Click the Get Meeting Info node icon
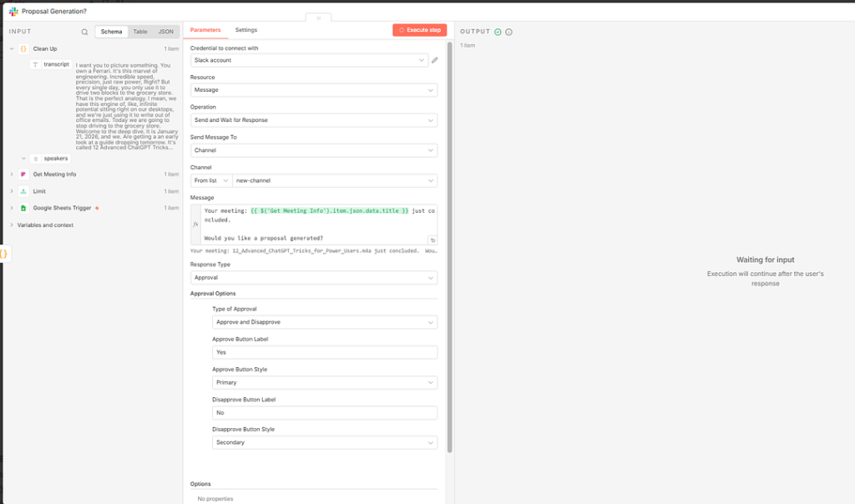This screenshot has width=855, height=504. click(x=23, y=174)
